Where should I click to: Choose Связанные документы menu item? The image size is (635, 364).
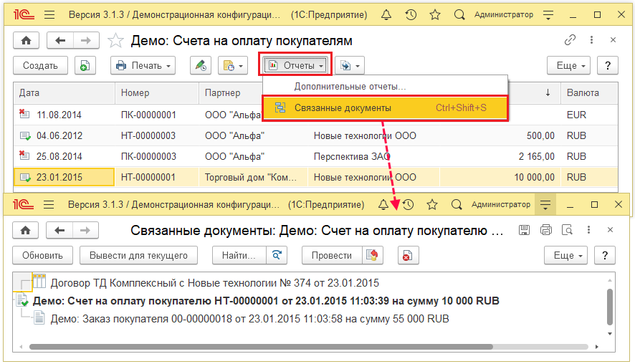click(385, 107)
